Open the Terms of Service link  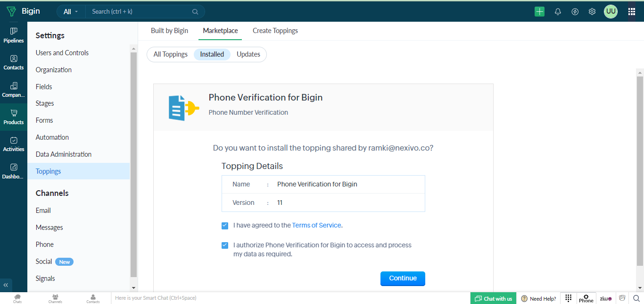[316, 226]
